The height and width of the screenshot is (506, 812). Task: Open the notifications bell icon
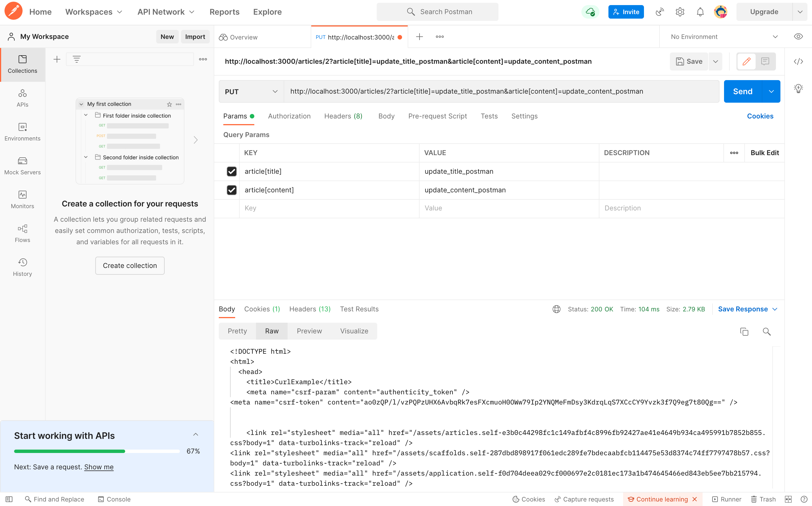click(x=700, y=12)
